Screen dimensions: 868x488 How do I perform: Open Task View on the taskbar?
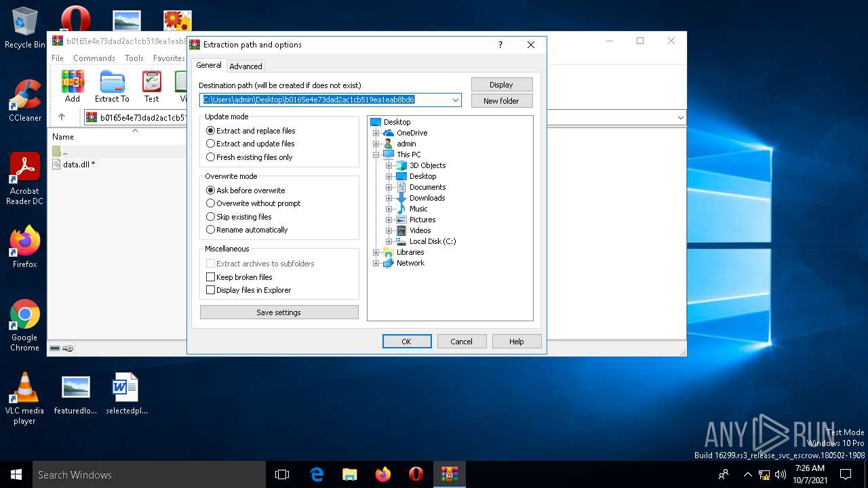tap(282, 474)
